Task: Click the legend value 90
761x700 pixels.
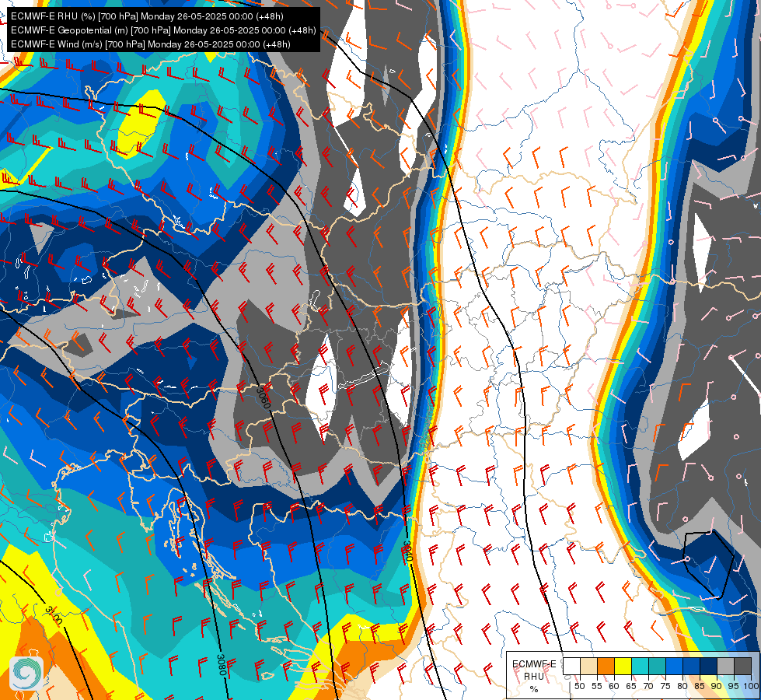Action: pos(717,686)
